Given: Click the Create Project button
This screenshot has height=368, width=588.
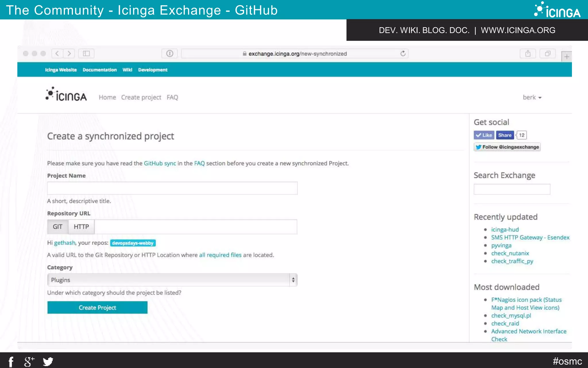Looking at the screenshot, I should point(97,307).
